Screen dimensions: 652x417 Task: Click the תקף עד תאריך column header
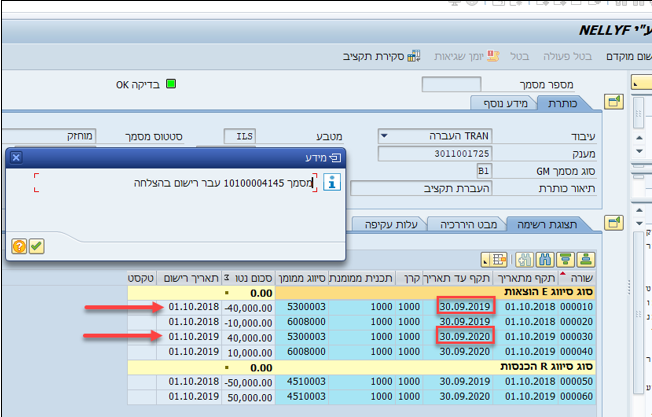click(457, 278)
